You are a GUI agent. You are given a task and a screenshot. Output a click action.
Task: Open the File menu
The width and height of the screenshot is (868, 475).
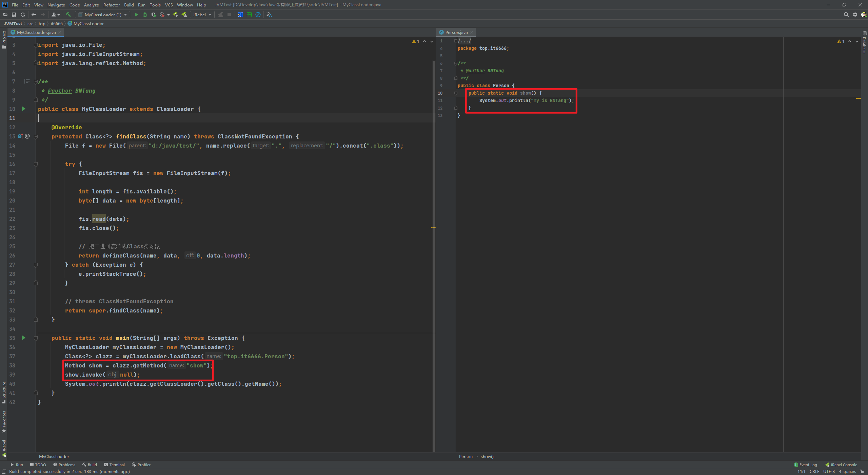point(15,5)
